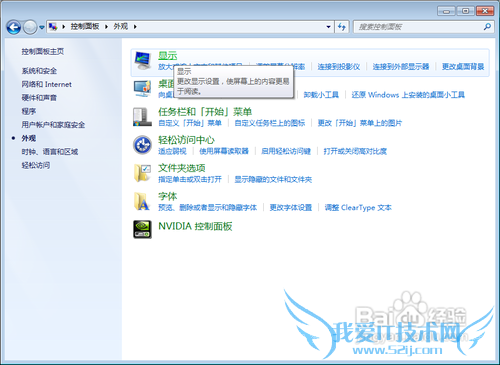Image resolution: width=500 pixels, height=365 pixels.
Task: Click 还原 Windows 上安装的桌面小工具 link
Action: click(408, 95)
